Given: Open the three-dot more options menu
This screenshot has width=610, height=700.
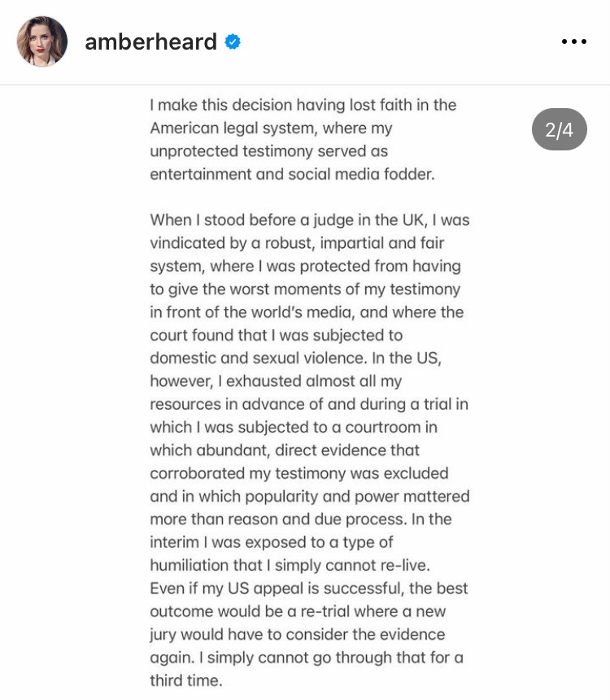Looking at the screenshot, I should [574, 41].
